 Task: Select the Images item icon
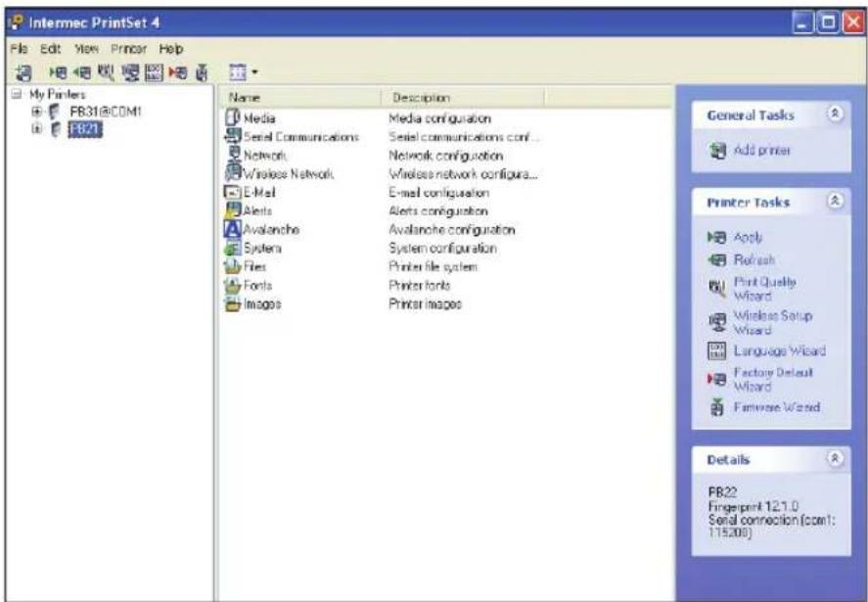pos(232,303)
